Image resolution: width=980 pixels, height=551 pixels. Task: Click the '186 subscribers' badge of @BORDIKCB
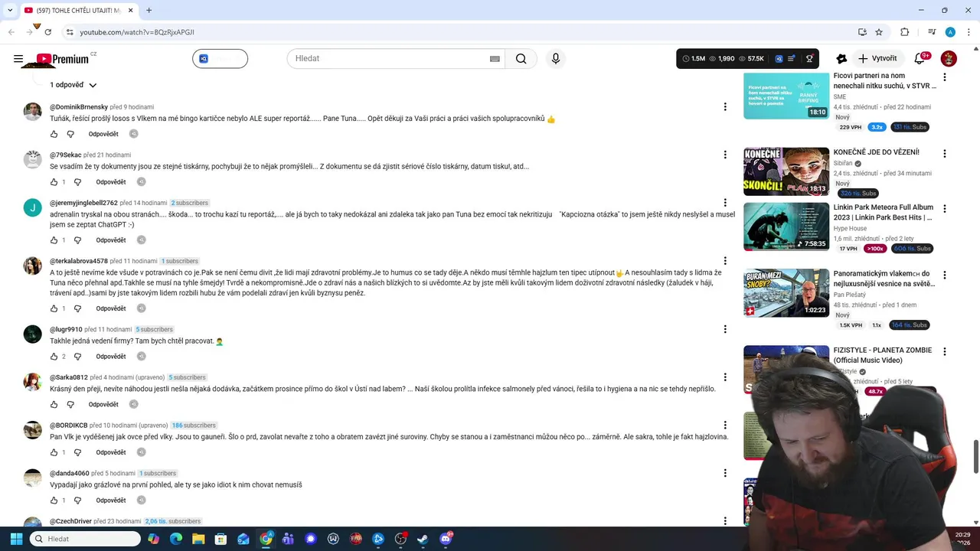[x=194, y=425]
